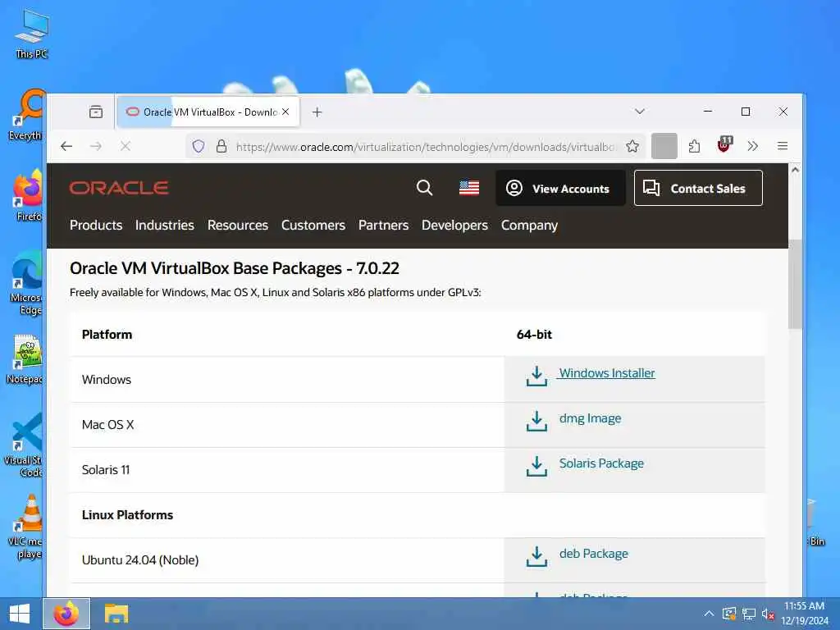Show hidden icons in the system tray
The height and width of the screenshot is (630, 840).
click(x=709, y=614)
